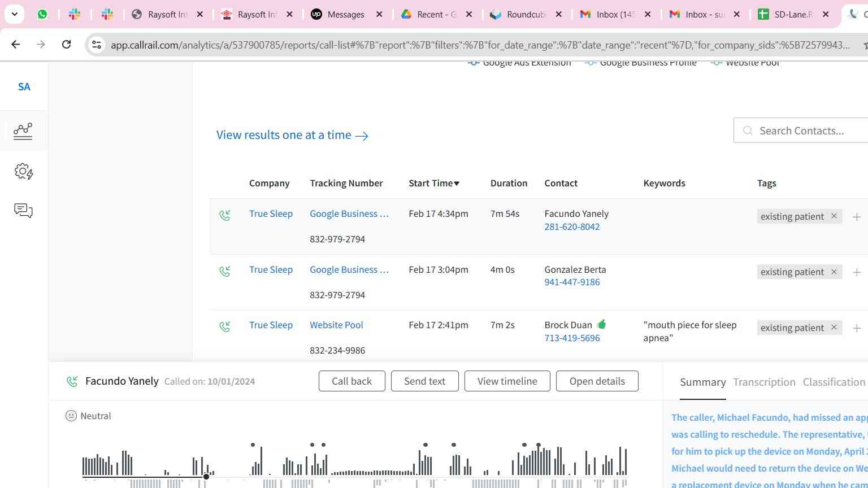This screenshot has height=488, width=868.
Task: Click the Tracking Number column header
Action: (x=346, y=184)
